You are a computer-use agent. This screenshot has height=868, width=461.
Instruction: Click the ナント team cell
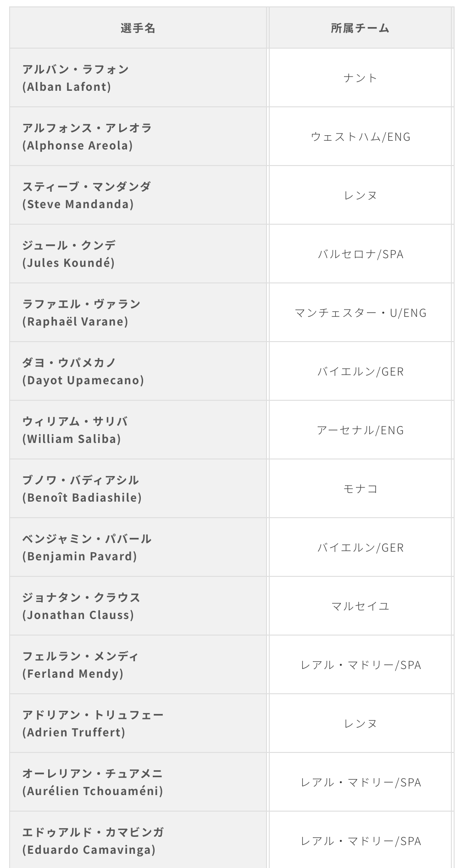pos(360,78)
